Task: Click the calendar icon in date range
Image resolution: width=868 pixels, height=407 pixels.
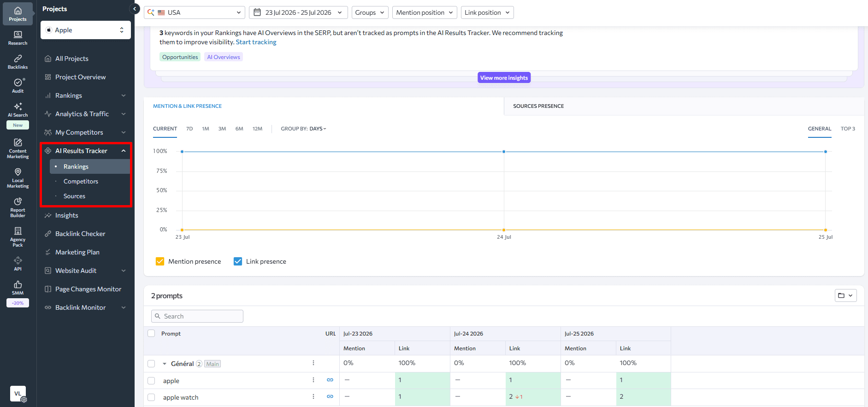Action: click(x=257, y=12)
